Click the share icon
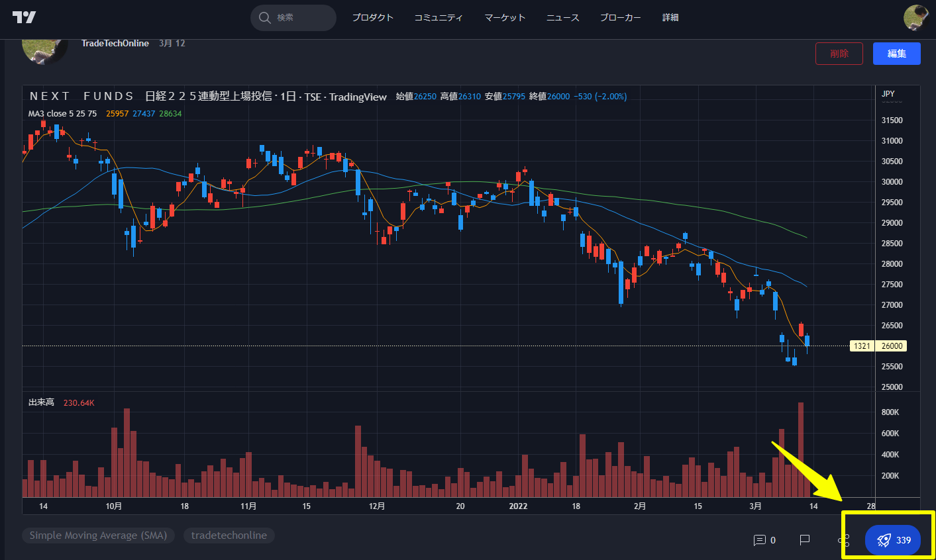The image size is (936, 560). pyautogui.click(x=843, y=540)
